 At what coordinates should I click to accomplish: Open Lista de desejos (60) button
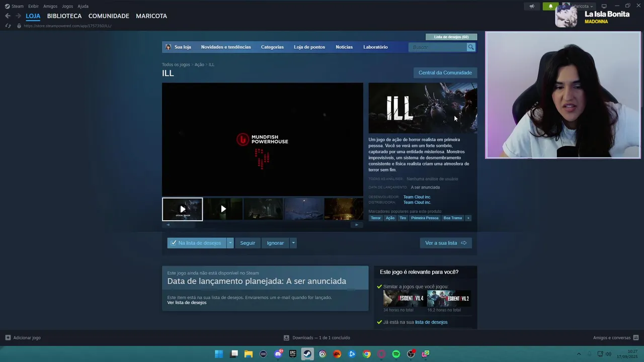click(451, 37)
